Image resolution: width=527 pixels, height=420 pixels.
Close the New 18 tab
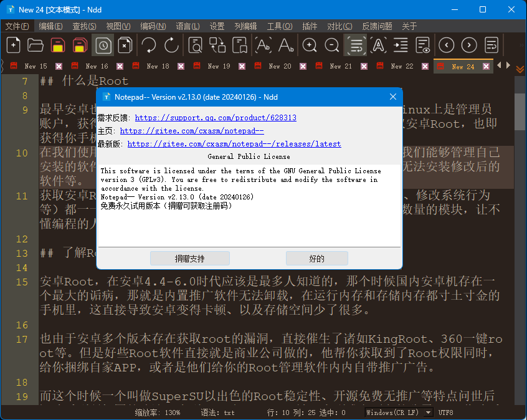181,66
